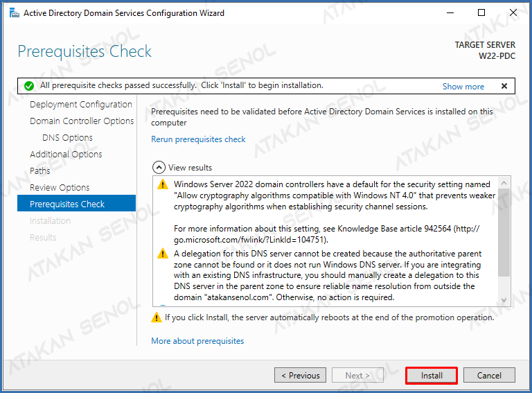Click the green success checkmark icon
Viewport: 532px width, 393px height.
point(29,86)
